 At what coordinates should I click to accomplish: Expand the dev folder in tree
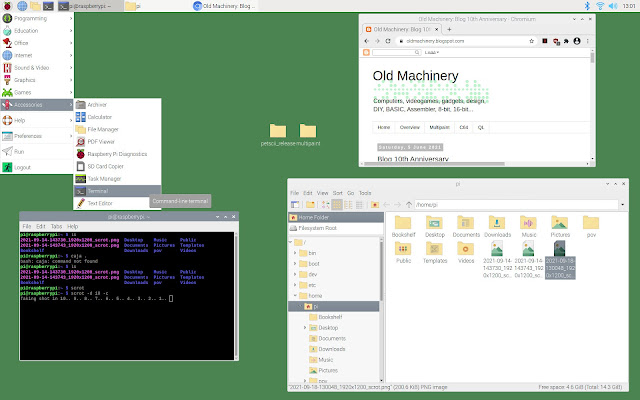pos(295,274)
